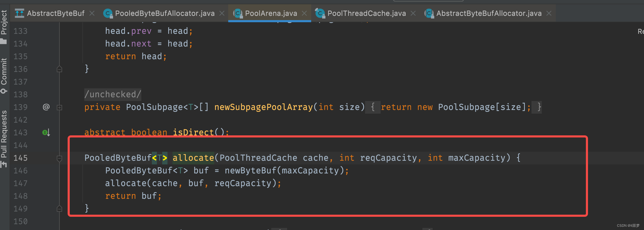644x230 pixels.
Task: Click the class icon on PoolThreadCache.java tab
Action: [x=320, y=13]
